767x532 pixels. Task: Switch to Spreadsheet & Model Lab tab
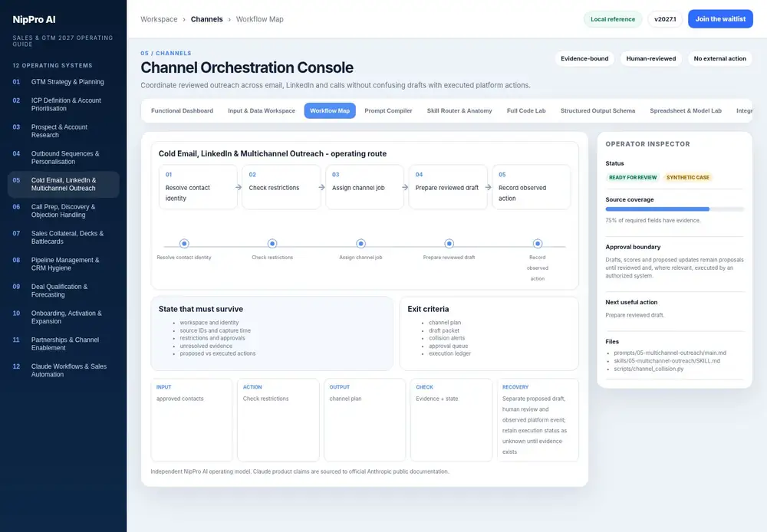685,111
